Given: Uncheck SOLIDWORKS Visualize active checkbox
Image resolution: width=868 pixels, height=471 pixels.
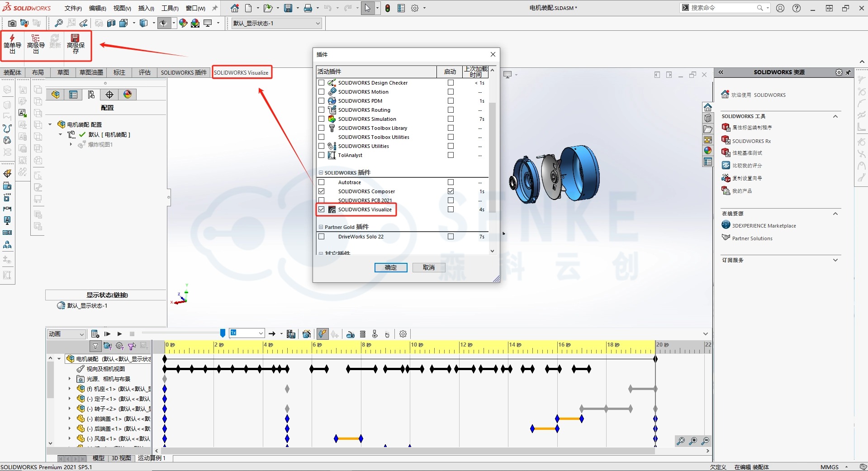Looking at the screenshot, I should coord(322,209).
